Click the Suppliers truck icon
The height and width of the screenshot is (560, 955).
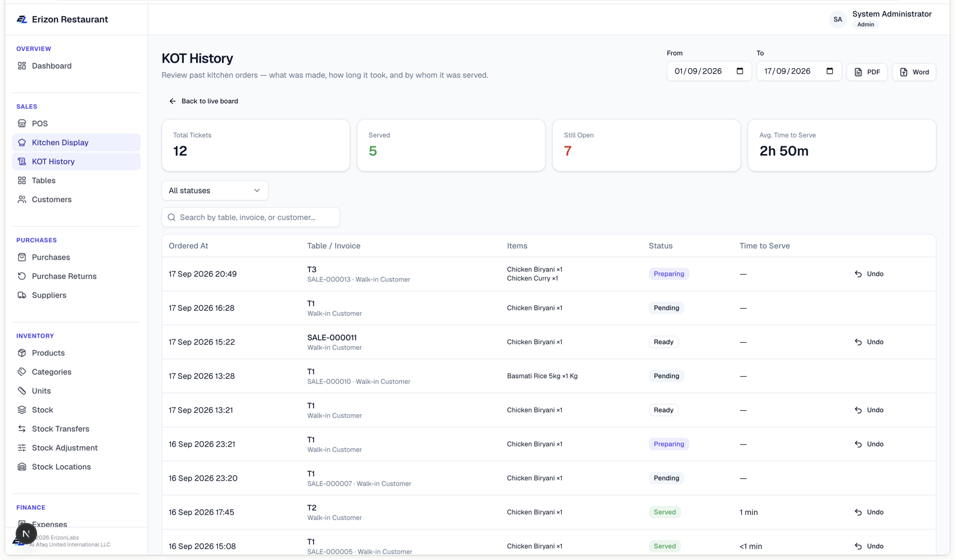[22, 295]
